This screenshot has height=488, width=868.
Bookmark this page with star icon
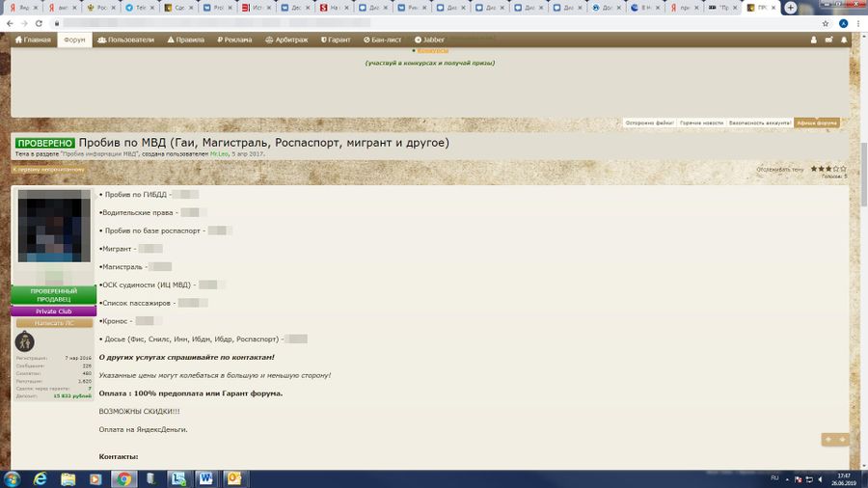826,23
